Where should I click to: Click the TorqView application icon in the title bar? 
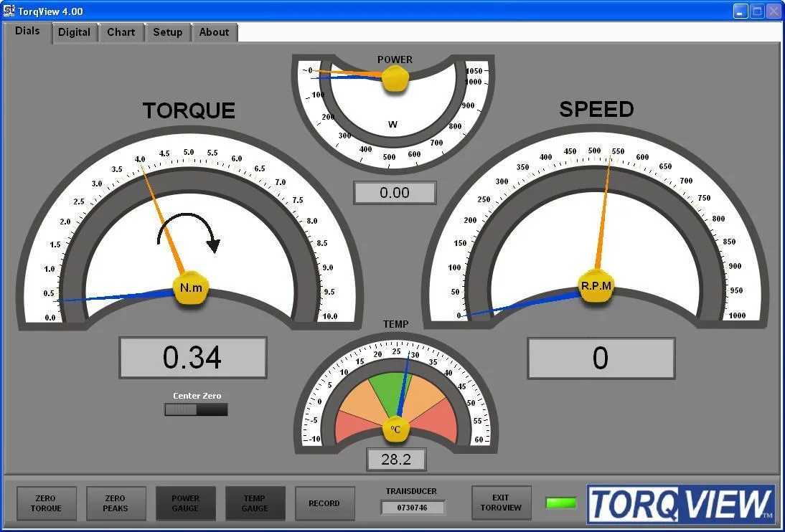click(10, 11)
